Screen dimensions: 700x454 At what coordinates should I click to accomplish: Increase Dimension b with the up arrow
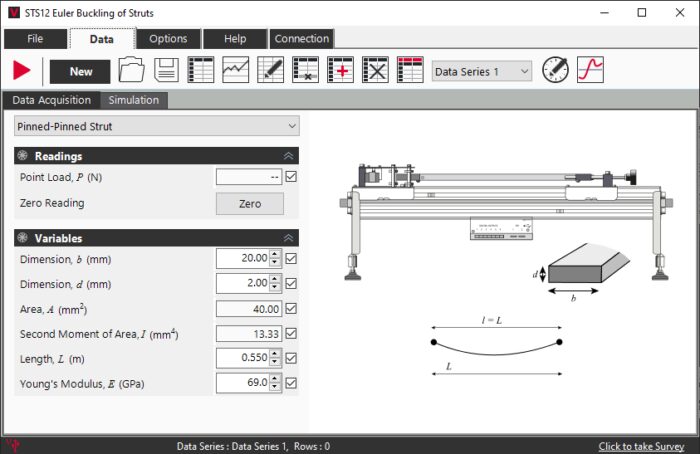tap(275, 254)
